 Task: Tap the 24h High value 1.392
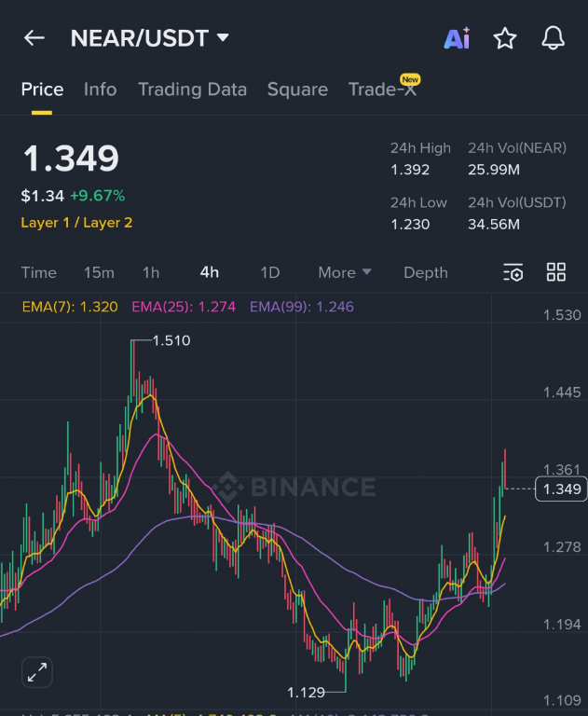tap(410, 170)
